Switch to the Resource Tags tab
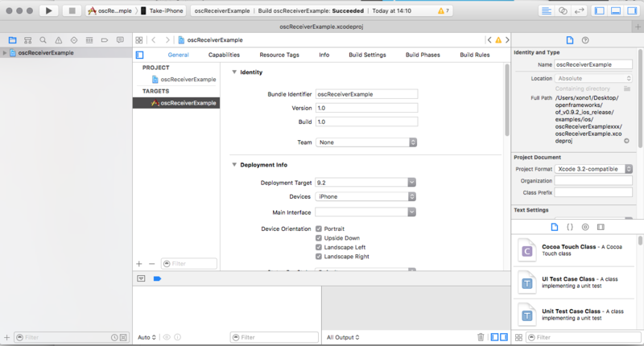 click(x=279, y=55)
